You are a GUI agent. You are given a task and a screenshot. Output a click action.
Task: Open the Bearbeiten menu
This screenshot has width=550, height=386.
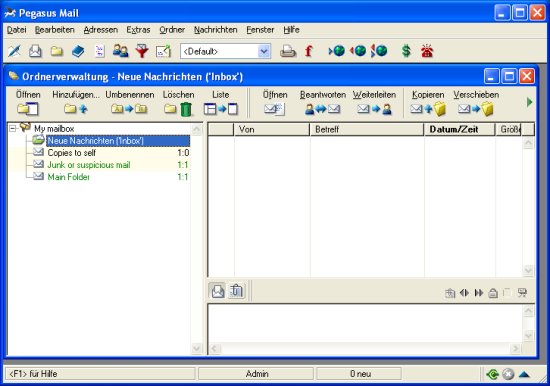tap(55, 30)
